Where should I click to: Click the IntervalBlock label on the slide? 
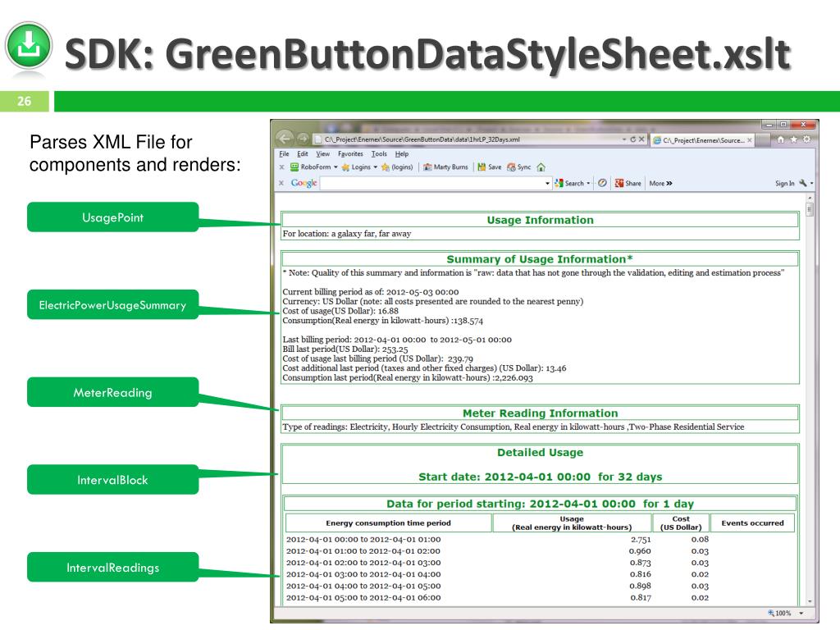pos(112,480)
